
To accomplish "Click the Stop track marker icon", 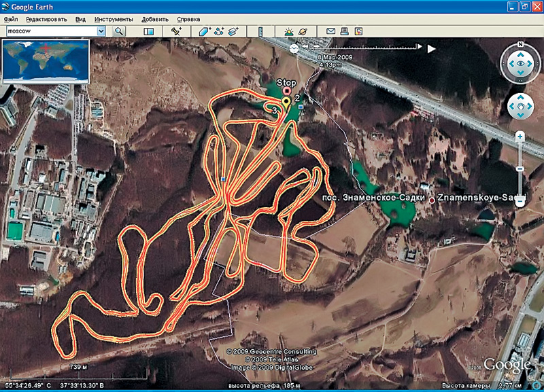I will (286, 91).
